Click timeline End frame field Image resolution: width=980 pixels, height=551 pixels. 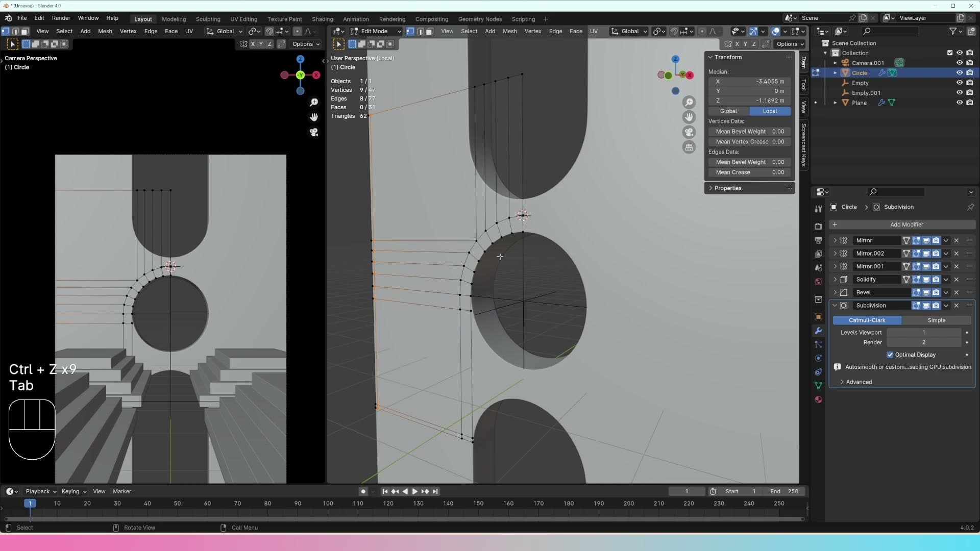(784, 491)
